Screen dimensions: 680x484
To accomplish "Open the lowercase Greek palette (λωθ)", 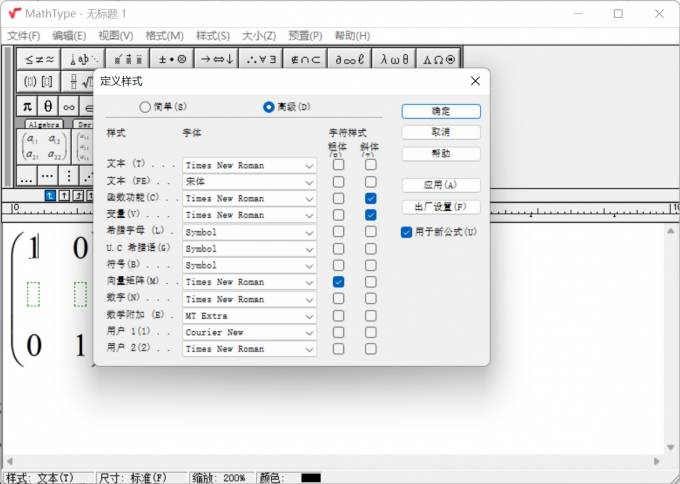I will [394, 59].
